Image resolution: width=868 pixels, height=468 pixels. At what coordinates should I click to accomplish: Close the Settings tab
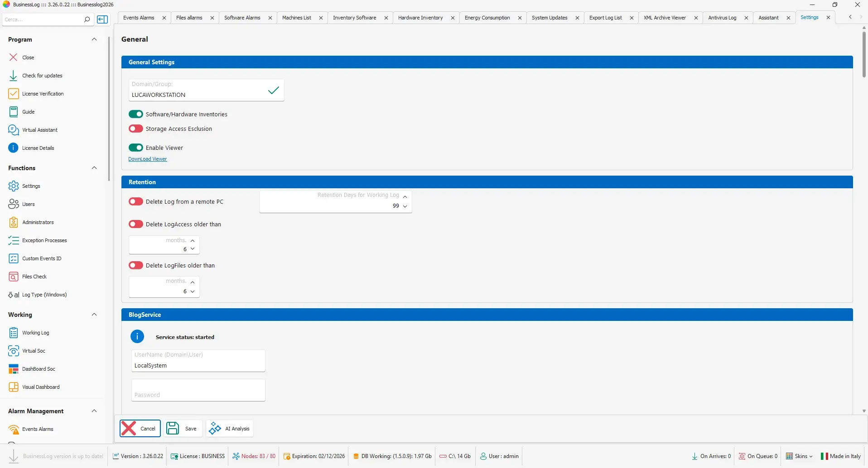(x=828, y=18)
